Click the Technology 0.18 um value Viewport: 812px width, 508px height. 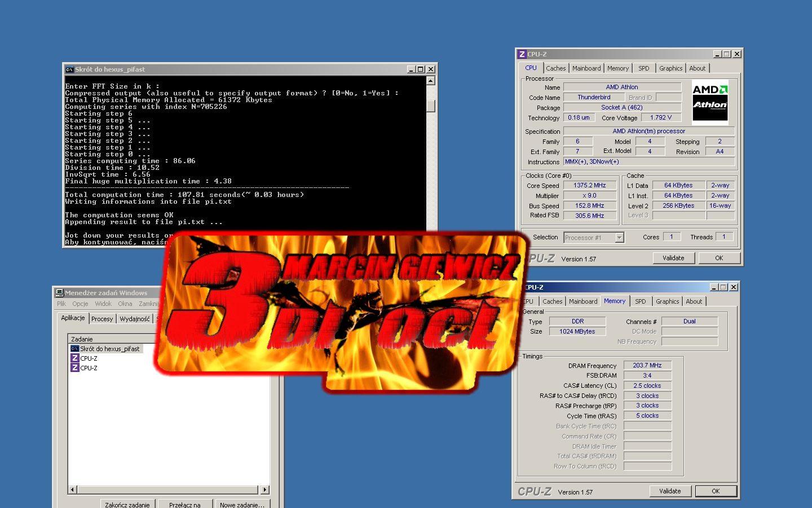pos(579,117)
